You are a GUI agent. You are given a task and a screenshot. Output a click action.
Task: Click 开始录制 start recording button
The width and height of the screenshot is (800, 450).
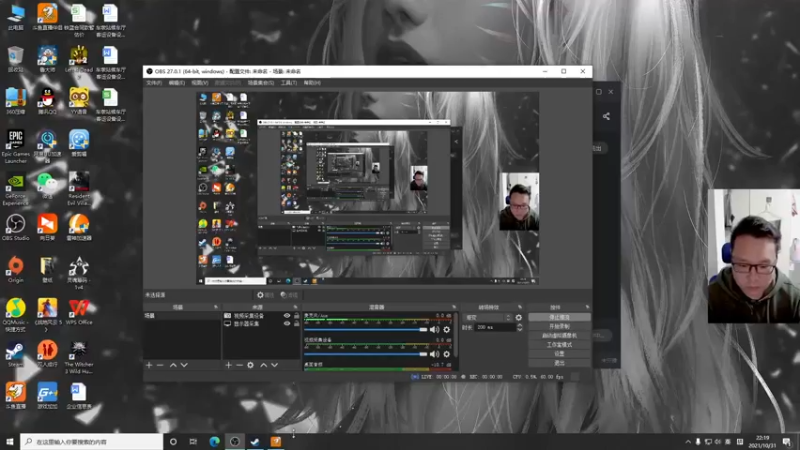559,327
